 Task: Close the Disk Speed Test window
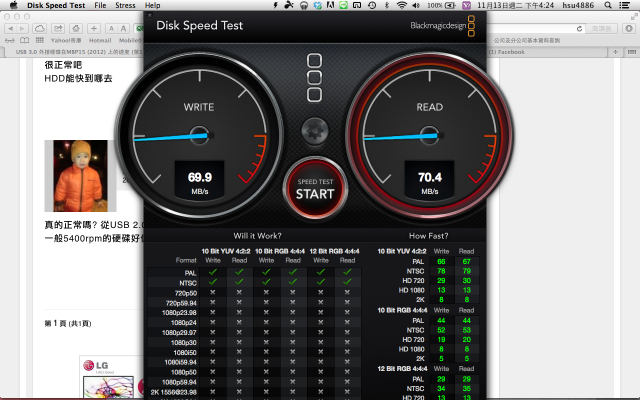(x=149, y=15)
